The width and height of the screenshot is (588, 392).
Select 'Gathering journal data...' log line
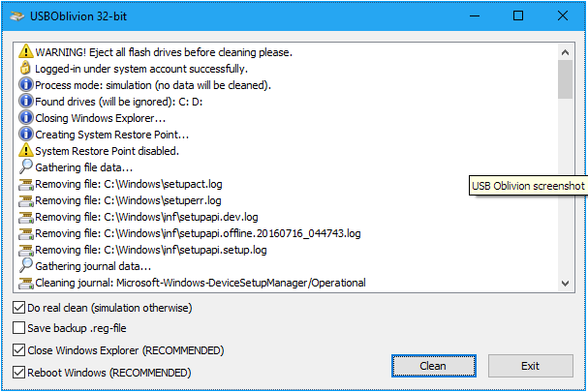pyautogui.click(x=93, y=266)
